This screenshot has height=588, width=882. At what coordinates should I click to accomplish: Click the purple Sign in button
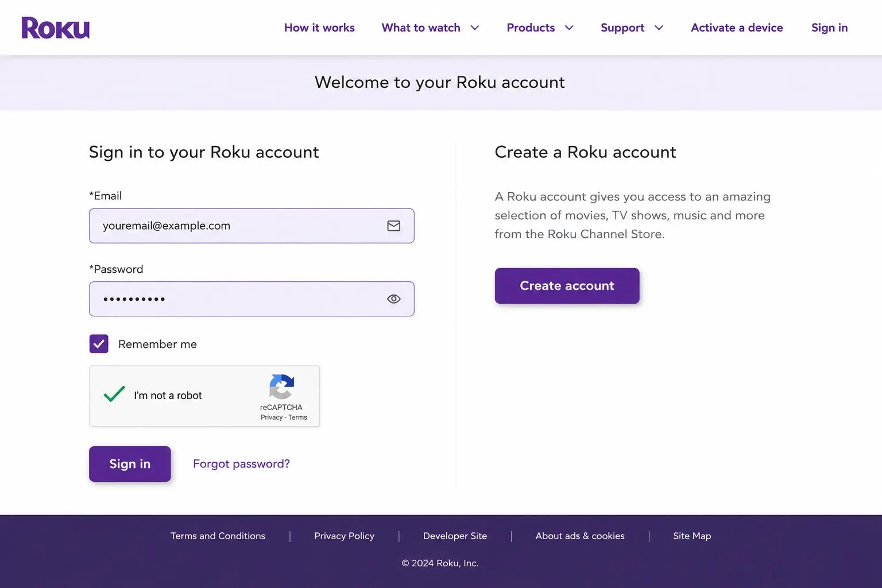[130, 464]
